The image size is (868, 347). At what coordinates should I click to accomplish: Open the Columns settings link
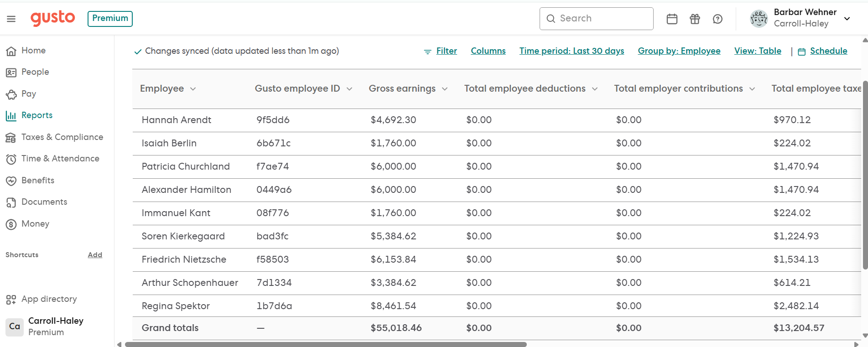tap(488, 51)
